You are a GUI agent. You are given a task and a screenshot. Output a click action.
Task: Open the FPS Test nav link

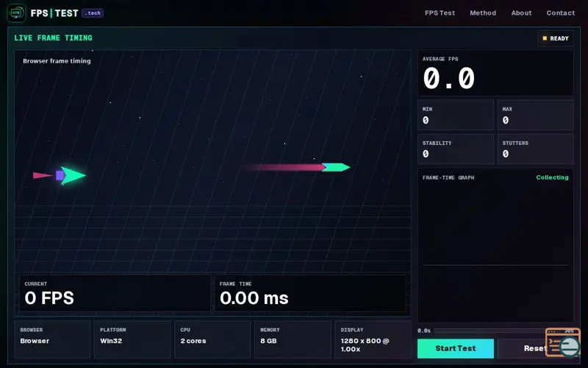click(440, 13)
